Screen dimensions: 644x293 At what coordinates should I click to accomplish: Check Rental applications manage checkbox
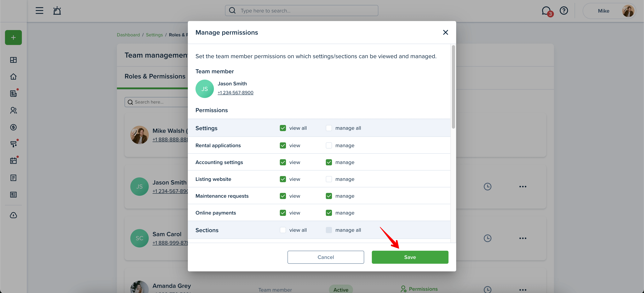pos(329,145)
